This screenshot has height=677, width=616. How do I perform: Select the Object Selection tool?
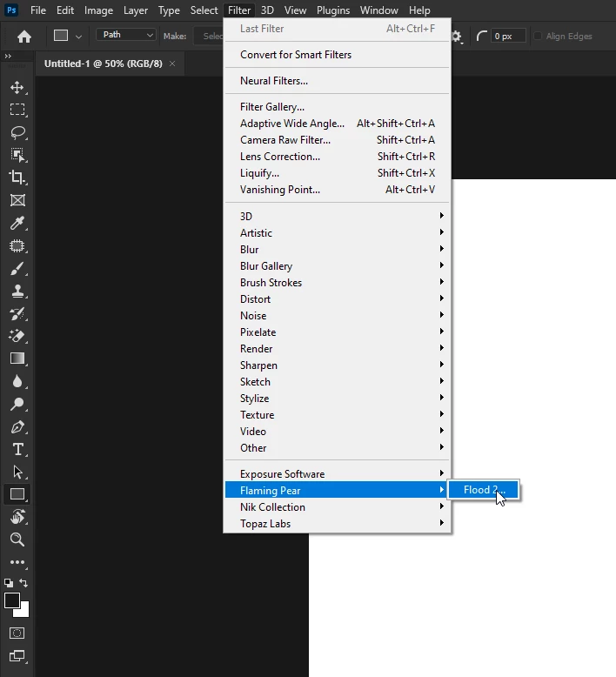[17, 155]
